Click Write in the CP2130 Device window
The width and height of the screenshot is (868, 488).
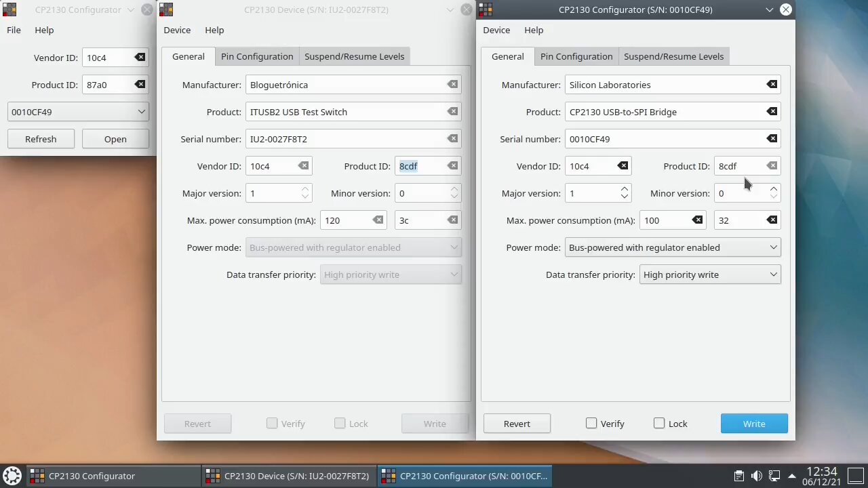click(x=435, y=424)
